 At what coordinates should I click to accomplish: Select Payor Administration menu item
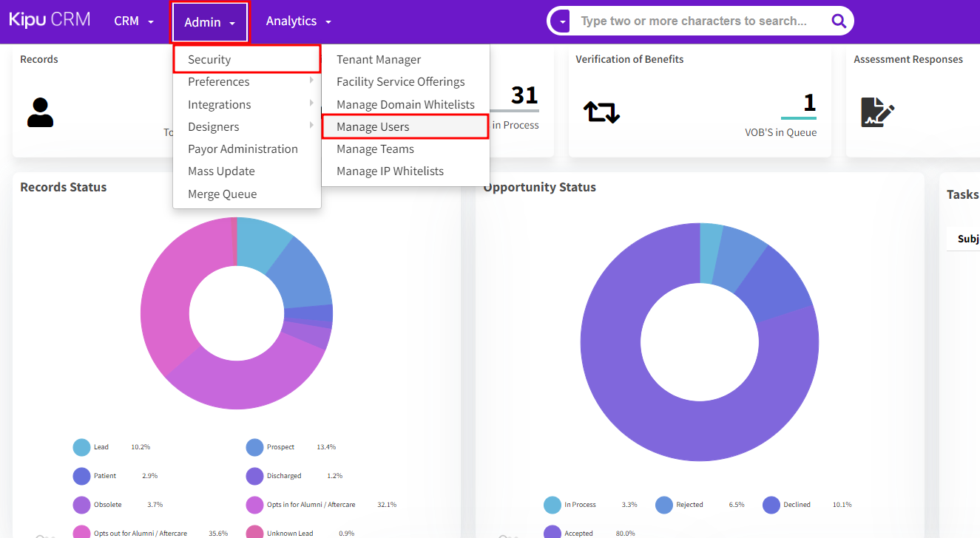(x=243, y=149)
